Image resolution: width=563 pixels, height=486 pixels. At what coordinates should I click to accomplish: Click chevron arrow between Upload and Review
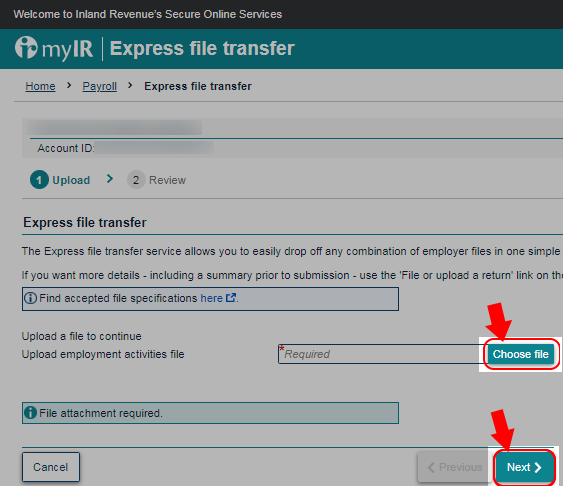coord(110,179)
